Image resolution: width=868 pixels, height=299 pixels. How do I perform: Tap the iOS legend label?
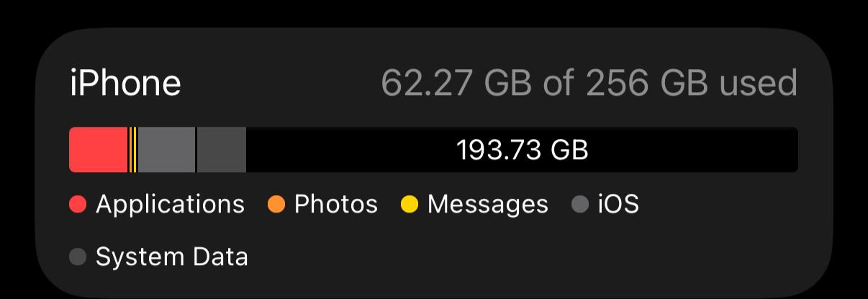click(x=618, y=205)
